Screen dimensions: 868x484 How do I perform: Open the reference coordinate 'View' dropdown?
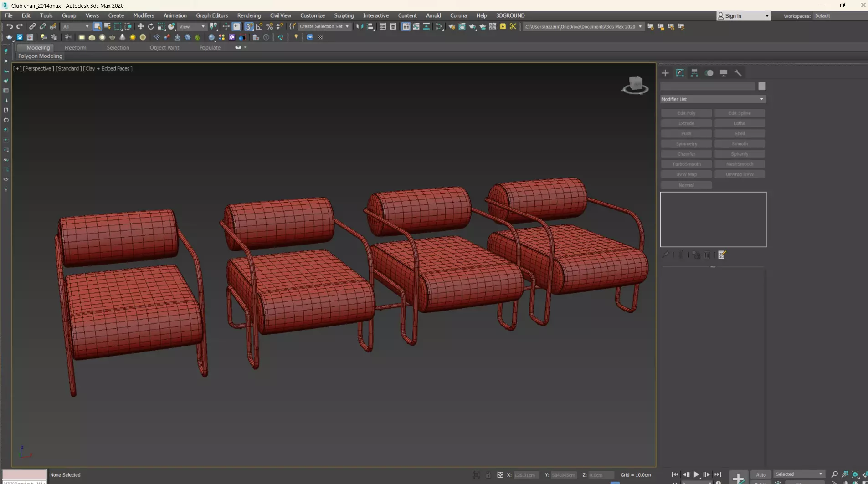click(191, 26)
